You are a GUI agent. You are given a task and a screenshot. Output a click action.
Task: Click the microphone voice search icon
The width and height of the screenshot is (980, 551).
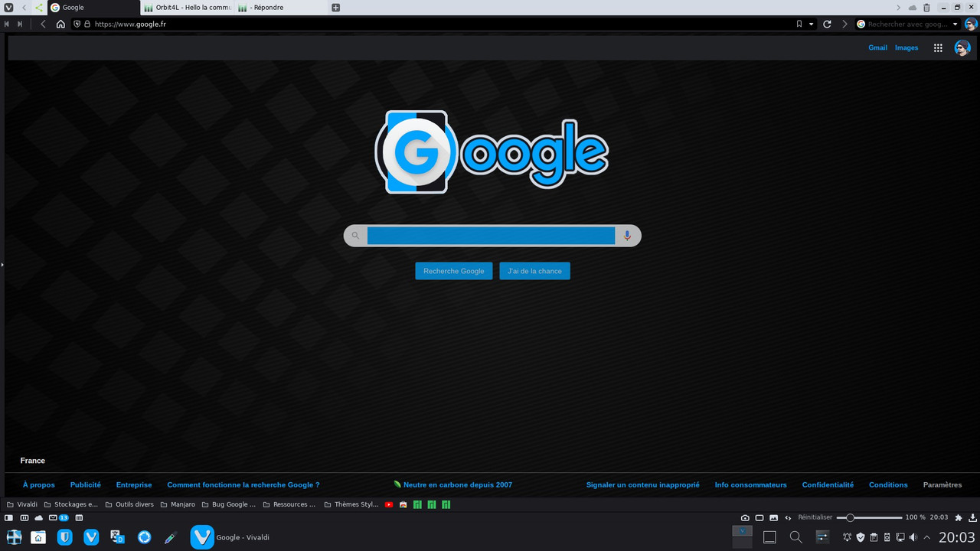tap(627, 236)
